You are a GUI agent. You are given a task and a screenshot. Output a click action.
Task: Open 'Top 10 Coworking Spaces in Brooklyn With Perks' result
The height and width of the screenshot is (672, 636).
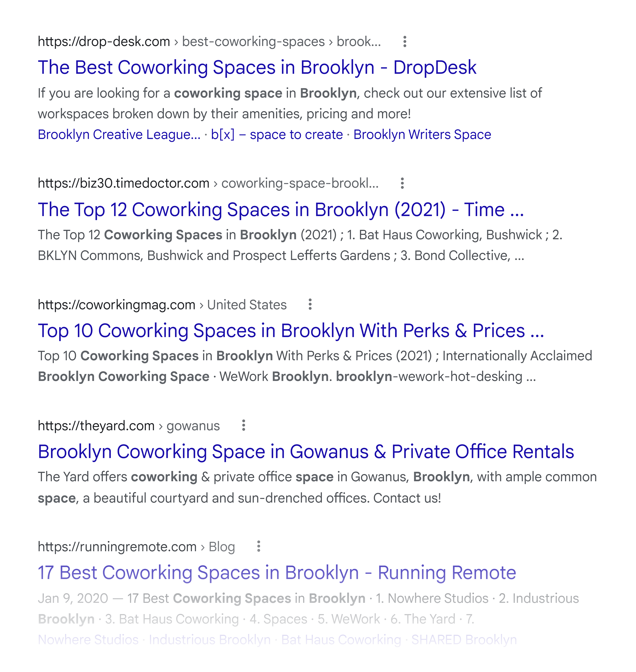click(291, 331)
